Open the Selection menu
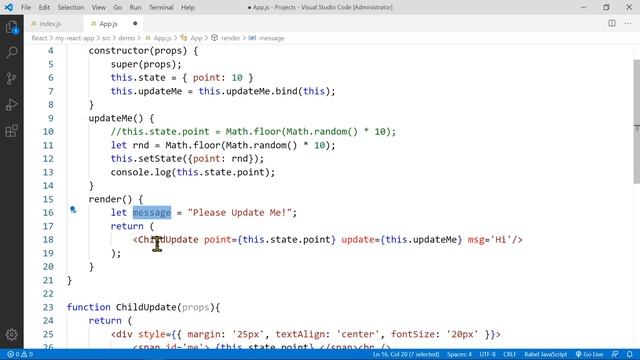The width and height of the screenshot is (640, 360). point(71,7)
